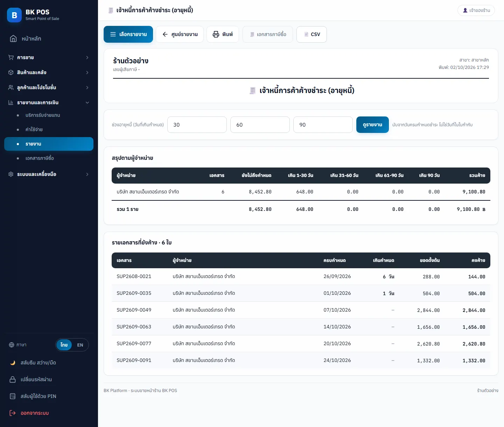The width and height of the screenshot is (504, 427).
Task: Open เอกสารภาษีซื้อ sidebar submenu item
Action: tap(49, 158)
